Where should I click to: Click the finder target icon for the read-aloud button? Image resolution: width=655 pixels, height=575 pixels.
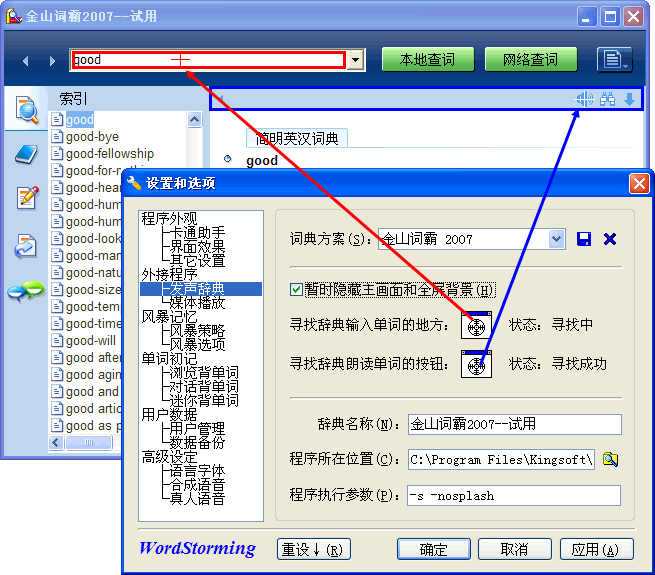(477, 364)
